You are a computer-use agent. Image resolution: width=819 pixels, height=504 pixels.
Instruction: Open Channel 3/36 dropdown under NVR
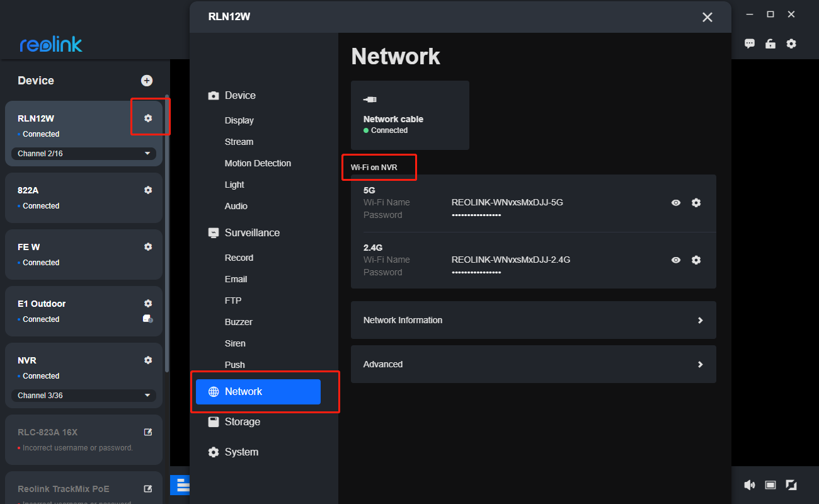[84, 396]
